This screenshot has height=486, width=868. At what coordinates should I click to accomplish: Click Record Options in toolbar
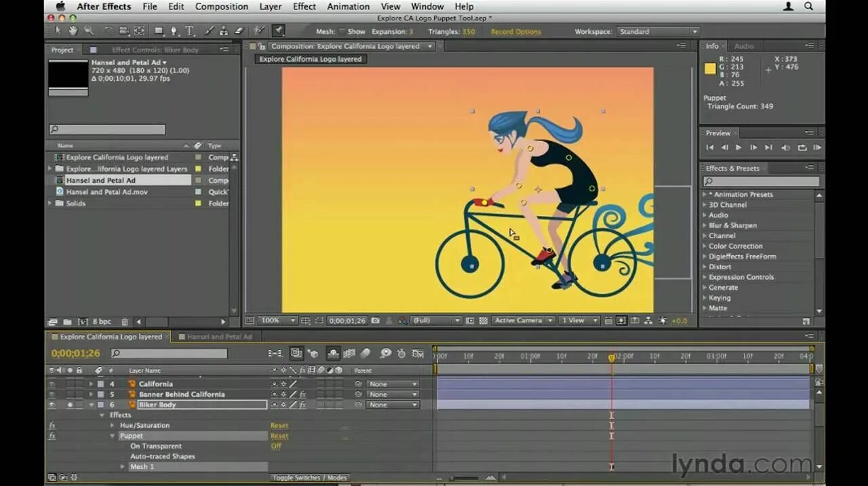(x=516, y=31)
